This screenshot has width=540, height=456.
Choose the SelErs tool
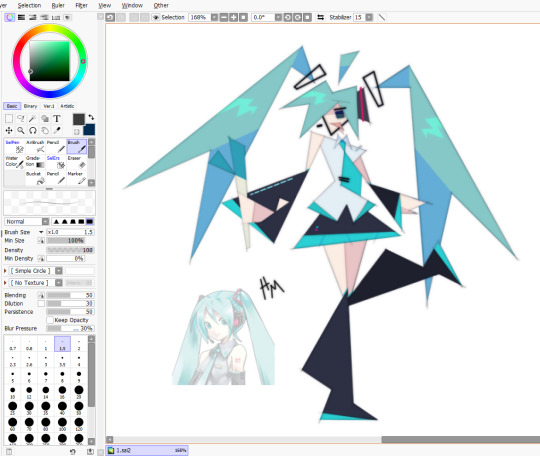pos(56,162)
